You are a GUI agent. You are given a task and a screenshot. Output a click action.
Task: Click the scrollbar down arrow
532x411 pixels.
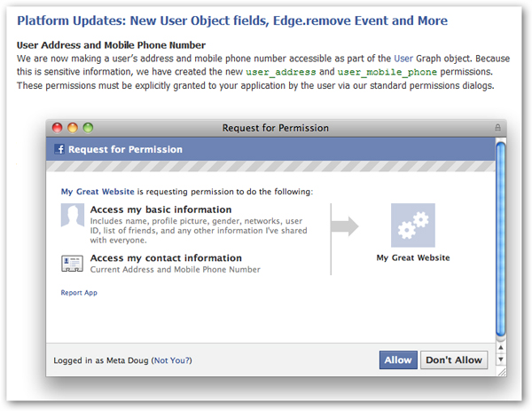point(501,359)
